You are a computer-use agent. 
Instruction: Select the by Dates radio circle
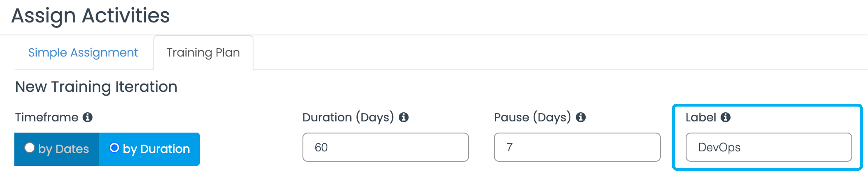(x=30, y=148)
